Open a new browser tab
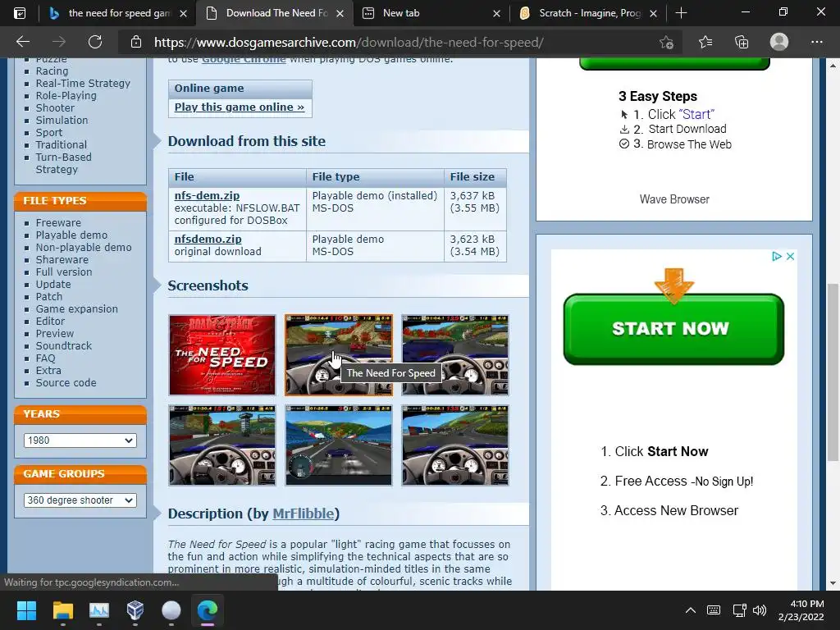The image size is (840, 630). [x=681, y=13]
